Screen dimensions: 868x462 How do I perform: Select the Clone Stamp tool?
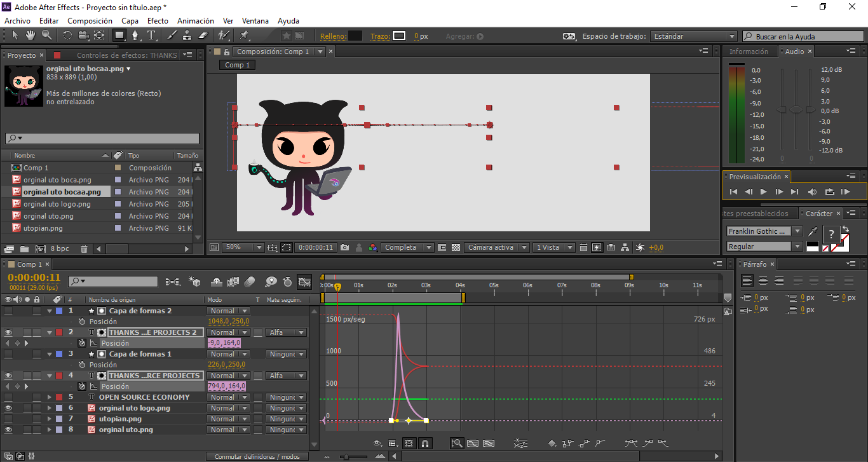point(188,36)
